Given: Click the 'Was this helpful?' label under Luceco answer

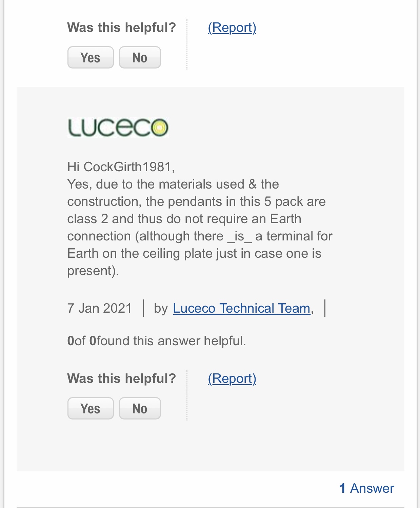Looking at the screenshot, I should (x=122, y=378).
